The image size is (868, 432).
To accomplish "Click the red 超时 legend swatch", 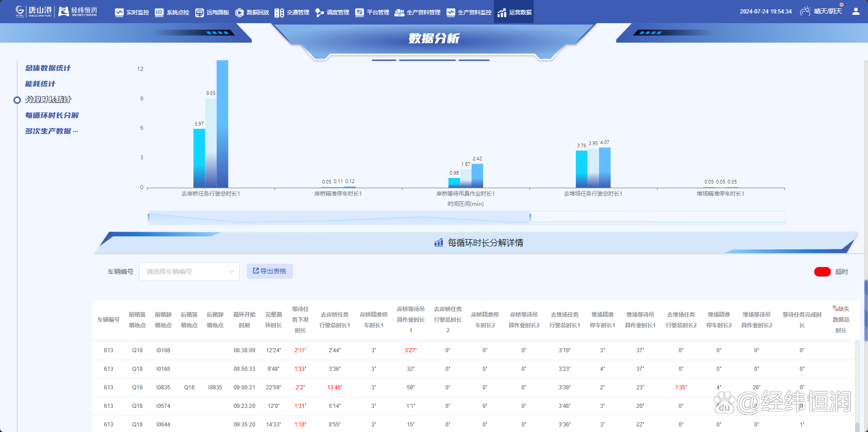I will click(822, 272).
